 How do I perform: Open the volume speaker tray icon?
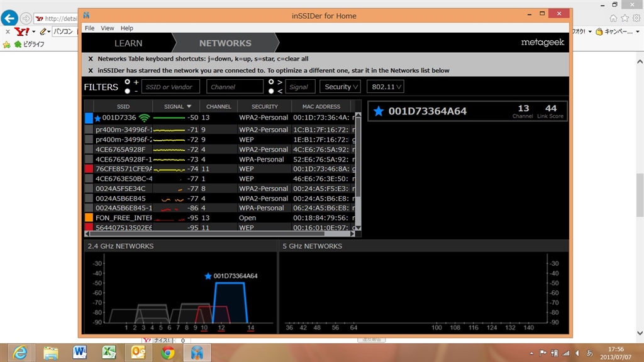coord(577,353)
